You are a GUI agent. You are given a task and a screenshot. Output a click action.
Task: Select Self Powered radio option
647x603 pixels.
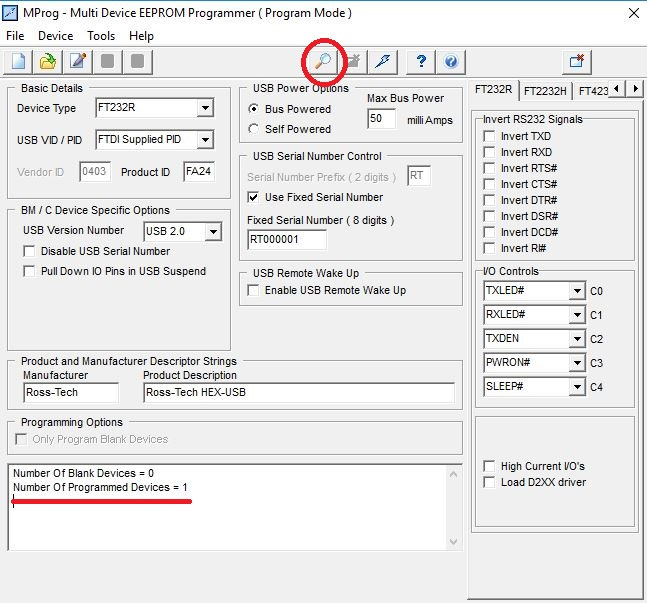pyautogui.click(x=254, y=129)
